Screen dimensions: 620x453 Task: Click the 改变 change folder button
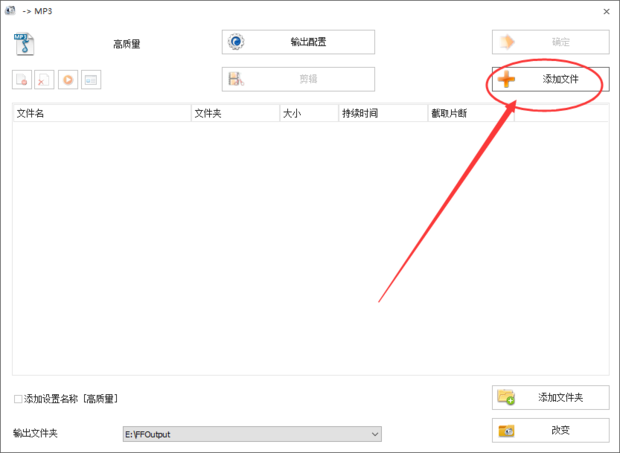tap(550, 430)
